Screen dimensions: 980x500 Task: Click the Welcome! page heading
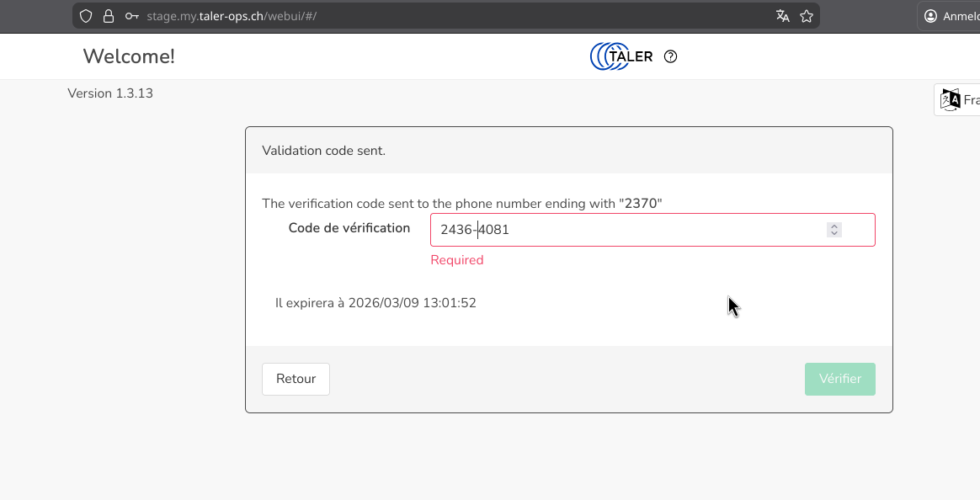pyautogui.click(x=129, y=56)
